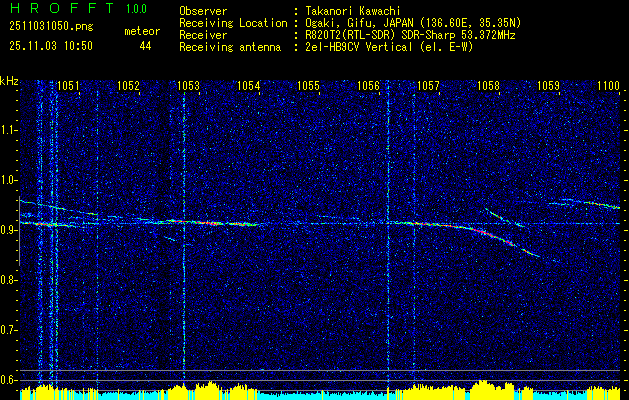Select observer name Takanori Kawachi
Viewport: 629px width, 400px height.
(x=352, y=11)
